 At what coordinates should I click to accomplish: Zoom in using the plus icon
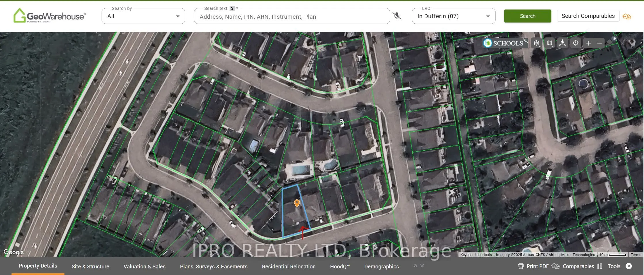click(x=588, y=43)
